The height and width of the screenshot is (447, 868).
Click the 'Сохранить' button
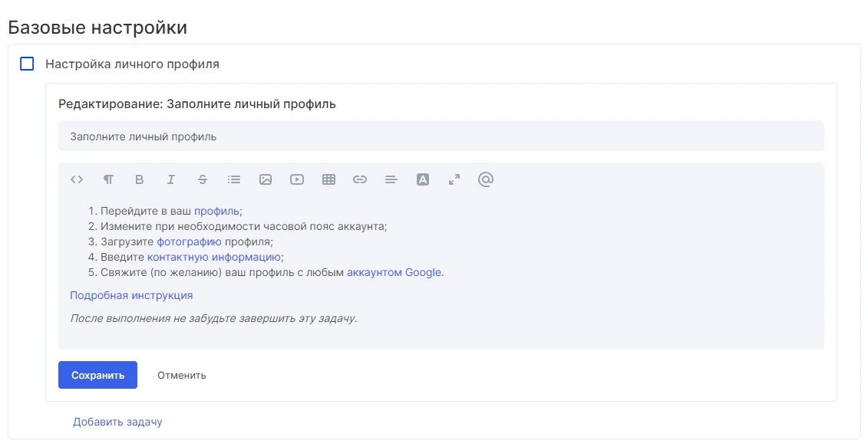point(97,375)
